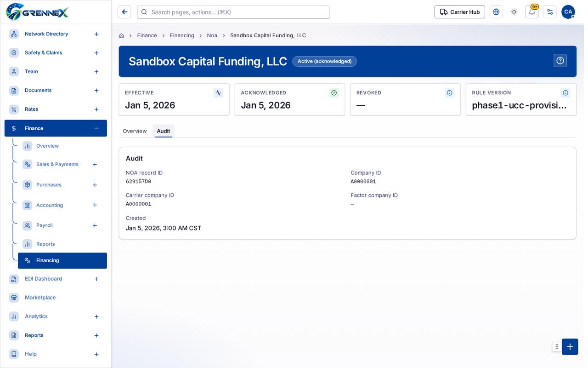Expand the EDI Dashboard section
This screenshot has width=588, height=368.
coord(96,279)
